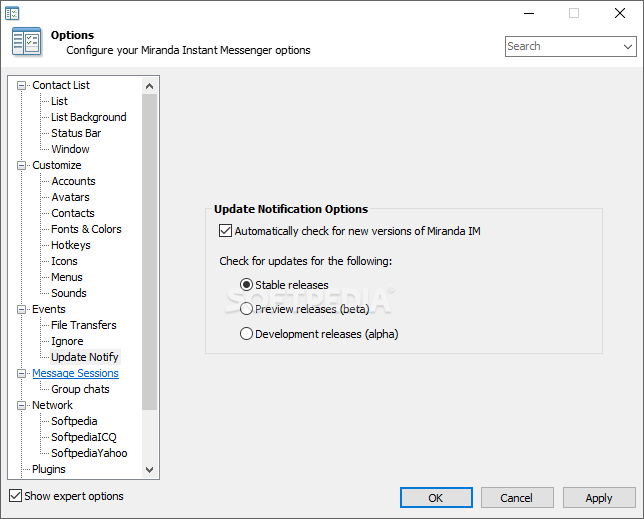Open the SoftpediaICQ network page
Image resolution: width=644 pixels, height=519 pixels.
pos(84,437)
